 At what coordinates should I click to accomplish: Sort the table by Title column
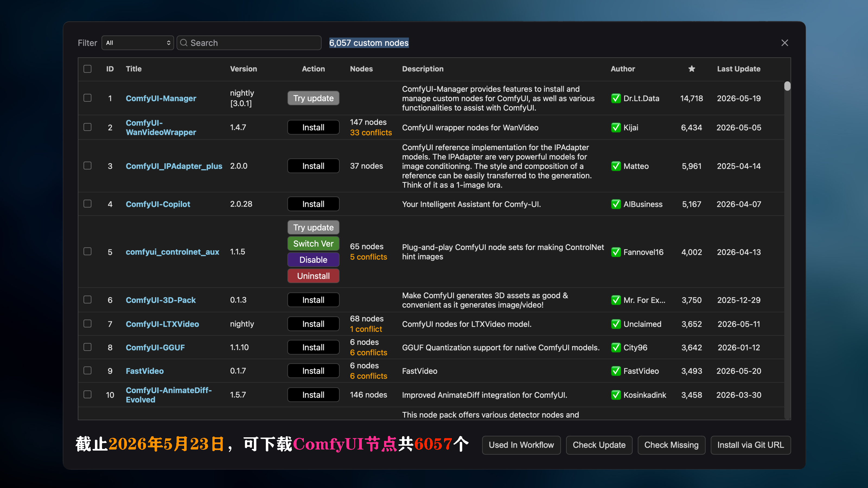coord(133,69)
